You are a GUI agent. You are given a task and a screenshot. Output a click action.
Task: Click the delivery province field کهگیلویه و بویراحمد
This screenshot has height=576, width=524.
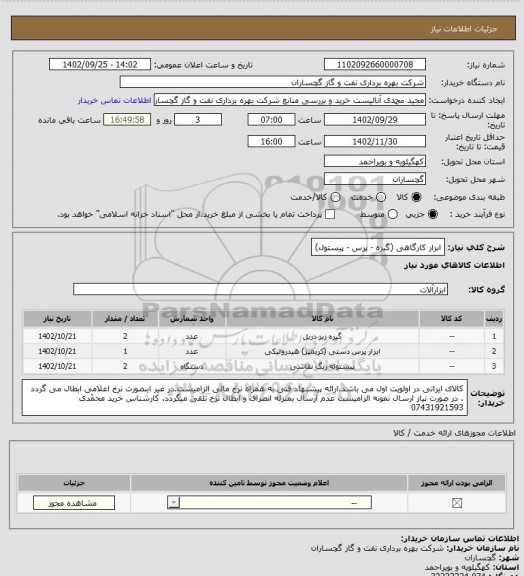point(375,161)
